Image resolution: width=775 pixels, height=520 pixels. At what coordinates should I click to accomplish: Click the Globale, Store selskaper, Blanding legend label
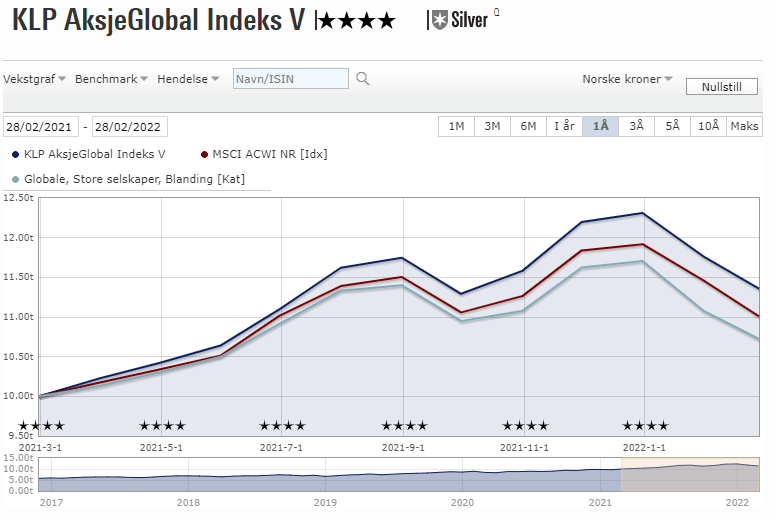click(134, 179)
